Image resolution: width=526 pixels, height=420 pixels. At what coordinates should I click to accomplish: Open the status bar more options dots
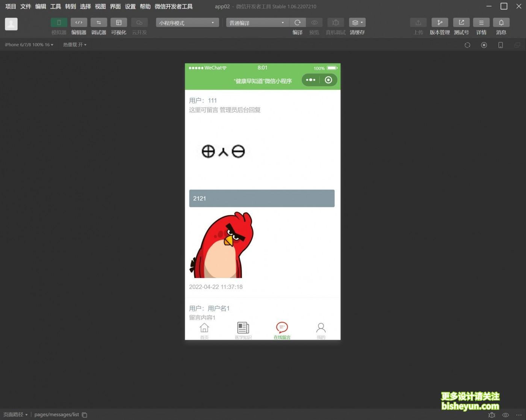pyautogui.click(x=519, y=415)
